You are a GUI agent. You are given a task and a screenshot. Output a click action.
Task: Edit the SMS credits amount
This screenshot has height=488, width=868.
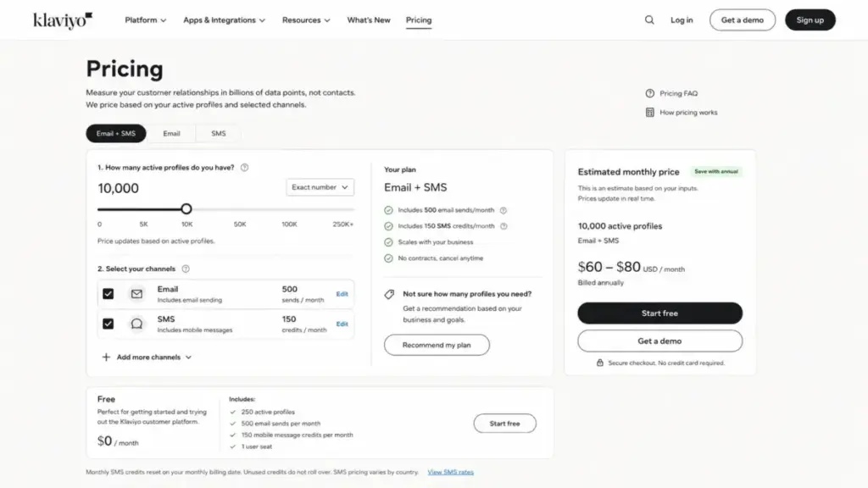[x=342, y=324]
